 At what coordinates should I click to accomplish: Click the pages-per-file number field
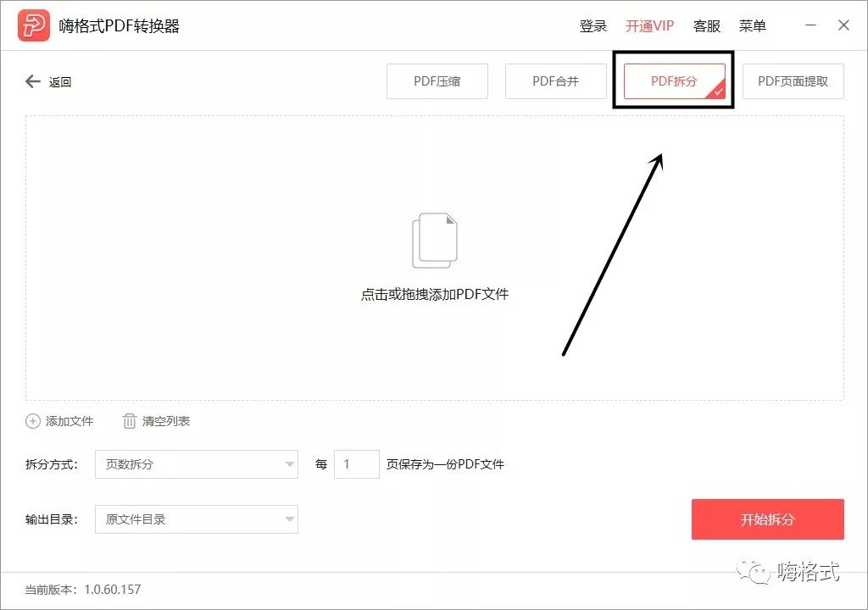click(x=357, y=464)
